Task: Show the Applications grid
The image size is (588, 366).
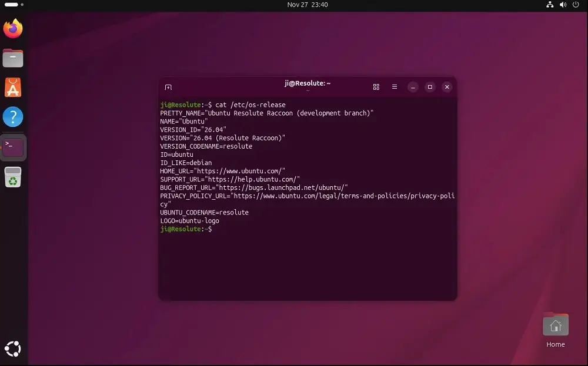Action: coord(12,349)
